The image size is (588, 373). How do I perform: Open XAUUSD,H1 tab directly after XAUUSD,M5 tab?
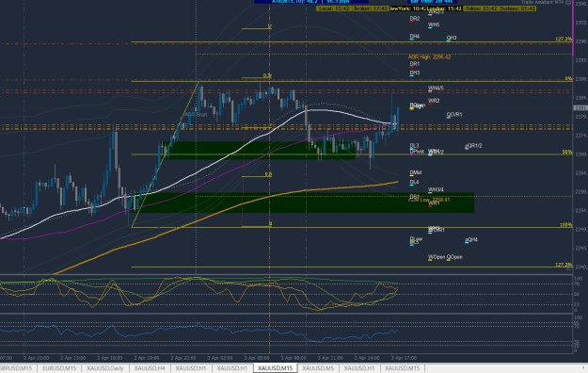(359, 368)
